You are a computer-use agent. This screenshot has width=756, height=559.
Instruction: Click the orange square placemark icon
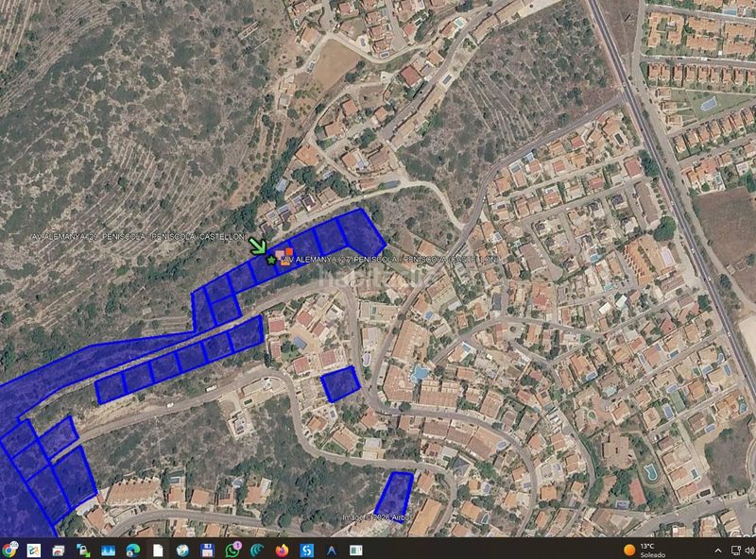[x=289, y=251]
